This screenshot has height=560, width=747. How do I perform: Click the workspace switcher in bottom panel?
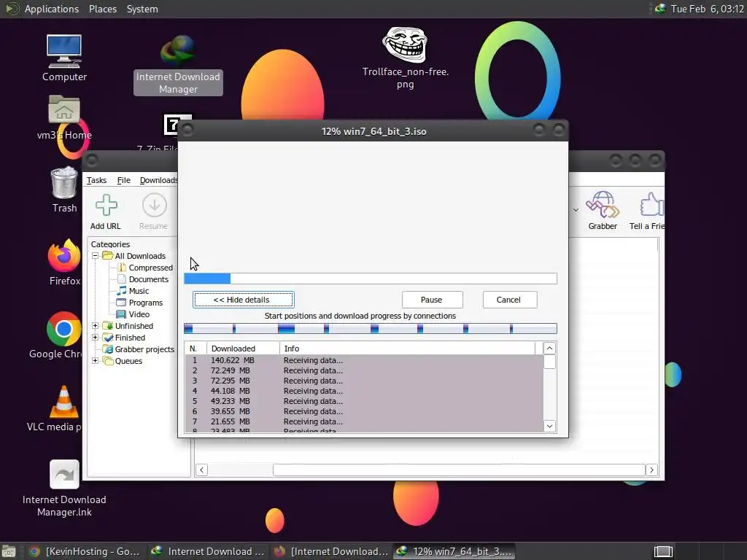pos(662,551)
